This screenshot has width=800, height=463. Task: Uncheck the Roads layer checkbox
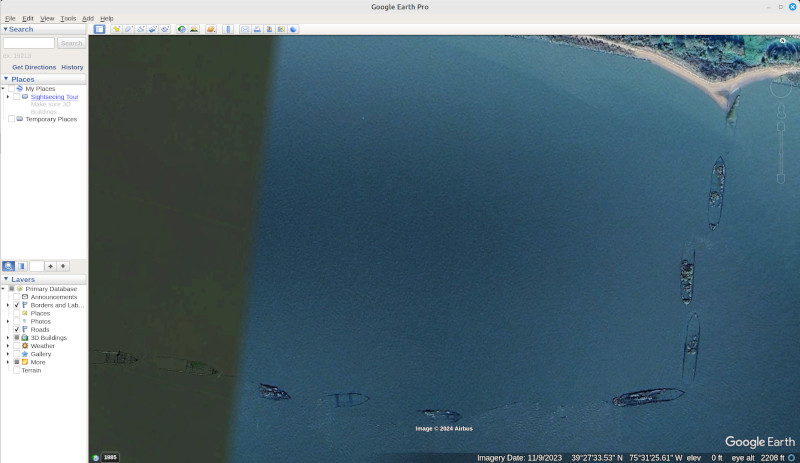pos(16,329)
